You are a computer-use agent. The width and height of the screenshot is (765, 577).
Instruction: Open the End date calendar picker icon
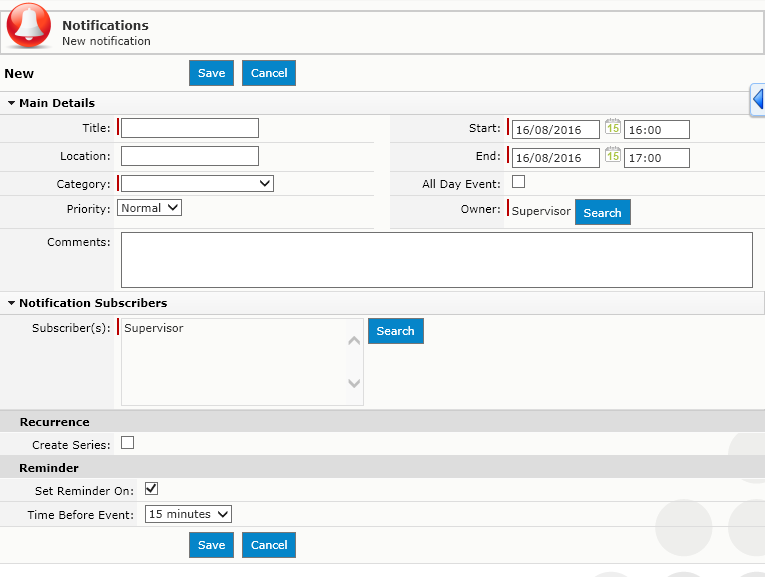click(613, 155)
